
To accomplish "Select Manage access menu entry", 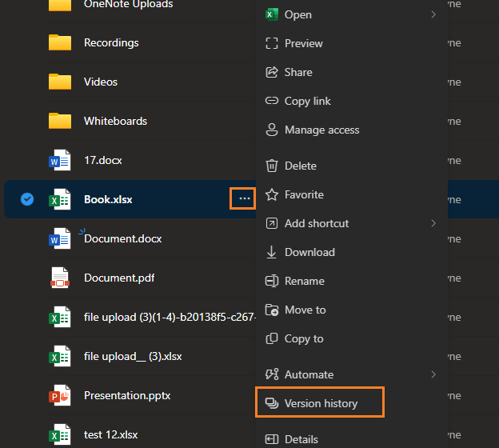I will pos(352,130).
